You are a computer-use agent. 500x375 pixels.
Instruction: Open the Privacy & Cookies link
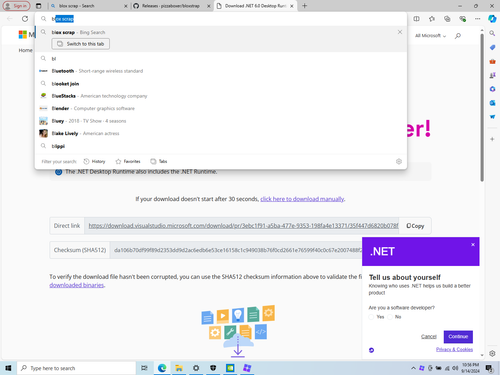(x=454, y=349)
